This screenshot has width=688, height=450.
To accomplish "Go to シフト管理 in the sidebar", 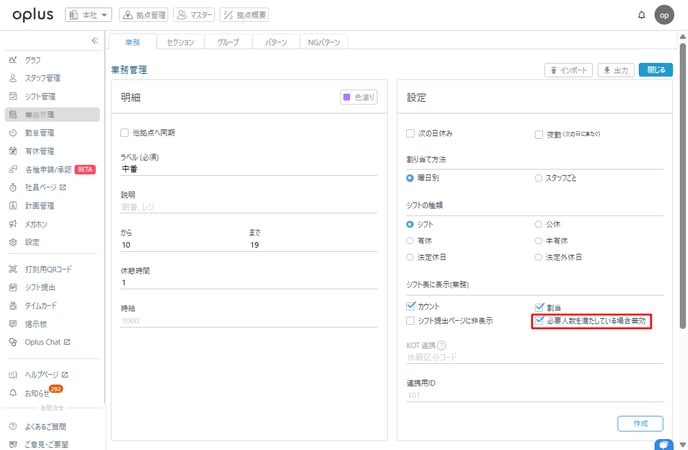I will (40, 96).
